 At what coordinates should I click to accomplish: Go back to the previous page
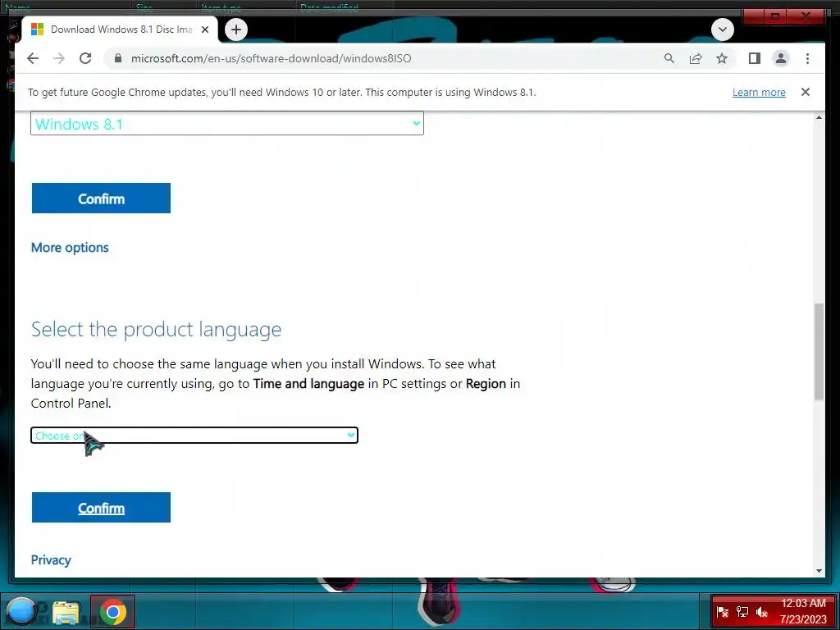pyautogui.click(x=33, y=58)
